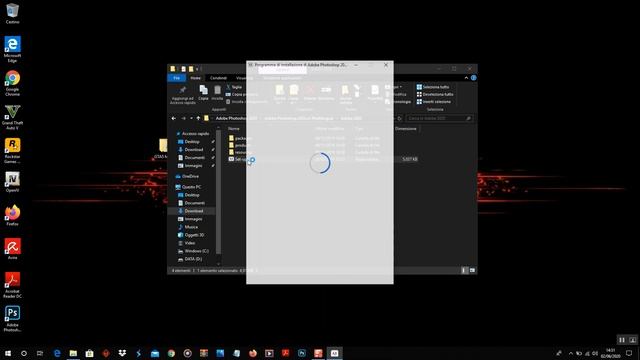Open Task View from the taskbar

click(x=40, y=353)
